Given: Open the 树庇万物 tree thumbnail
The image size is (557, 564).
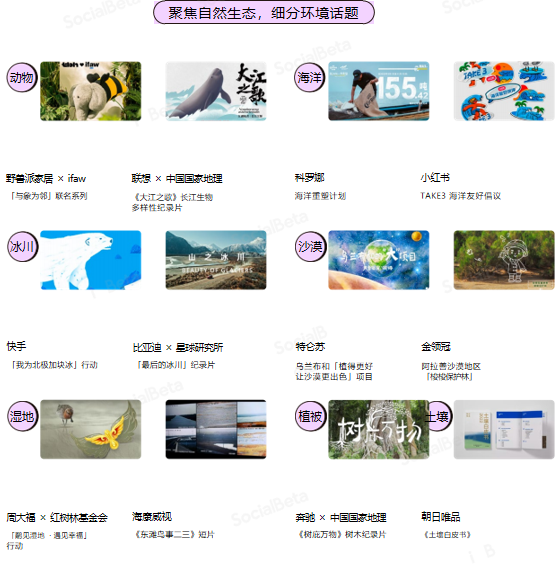Looking at the screenshot, I should tap(379, 429).
